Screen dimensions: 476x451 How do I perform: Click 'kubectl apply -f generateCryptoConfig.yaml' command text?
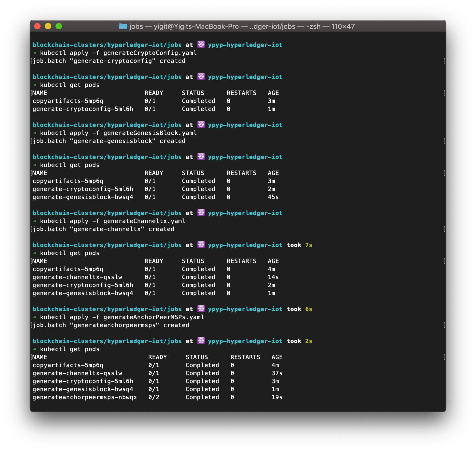click(118, 53)
